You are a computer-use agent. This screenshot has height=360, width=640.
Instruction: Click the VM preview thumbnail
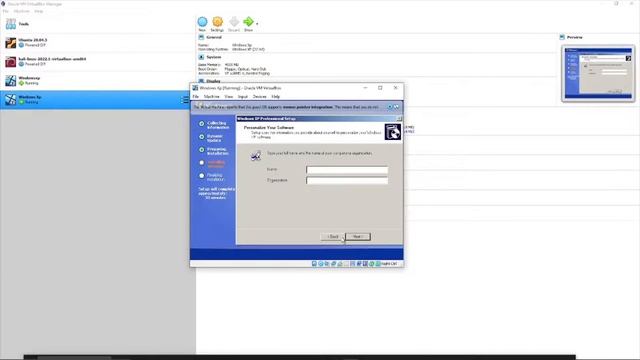click(x=598, y=73)
